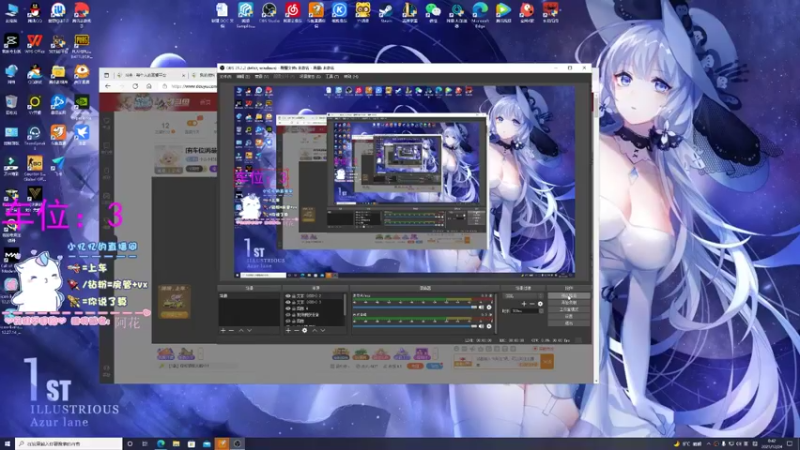This screenshot has height=450, width=800.
Task: Mute the second audio mixer track speaker
Action: coord(481,326)
